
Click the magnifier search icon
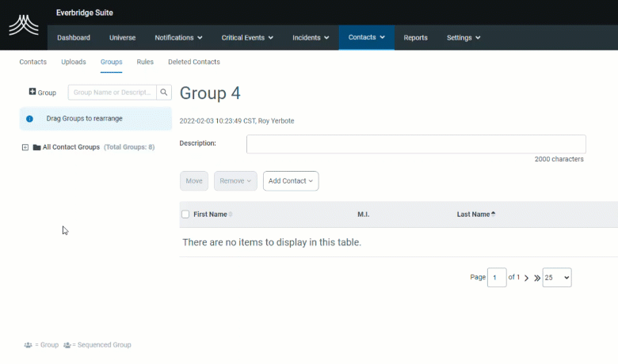click(x=164, y=93)
